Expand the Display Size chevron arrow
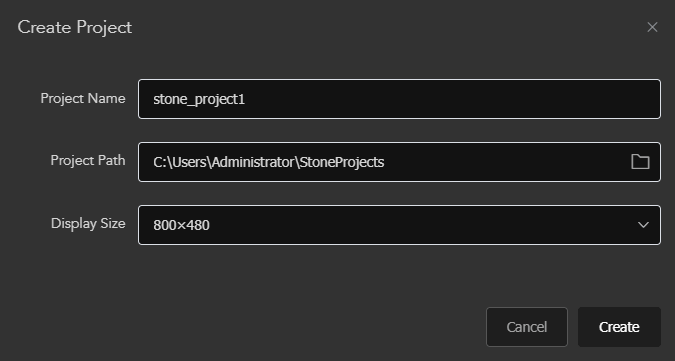The width and height of the screenshot is (675, 361). point(643,225)
